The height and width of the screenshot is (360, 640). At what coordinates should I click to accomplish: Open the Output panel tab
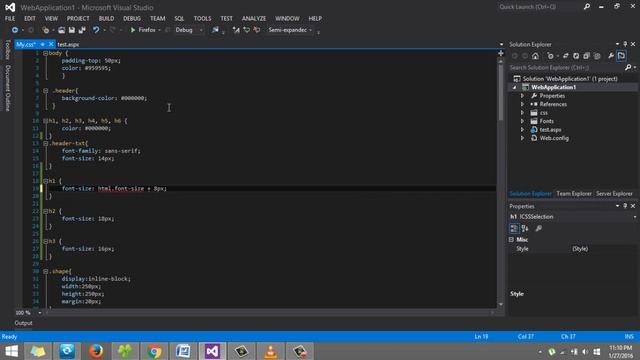[23, 323]
